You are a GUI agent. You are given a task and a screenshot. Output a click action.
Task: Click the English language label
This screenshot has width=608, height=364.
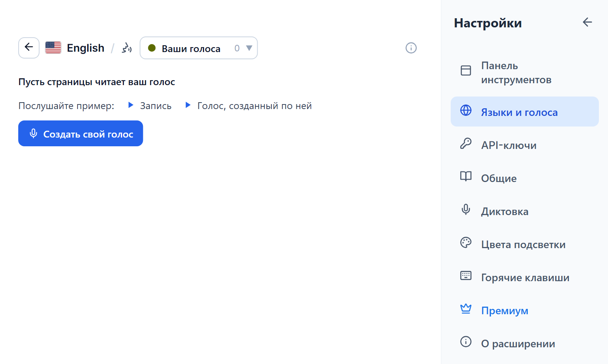point(85,48)
